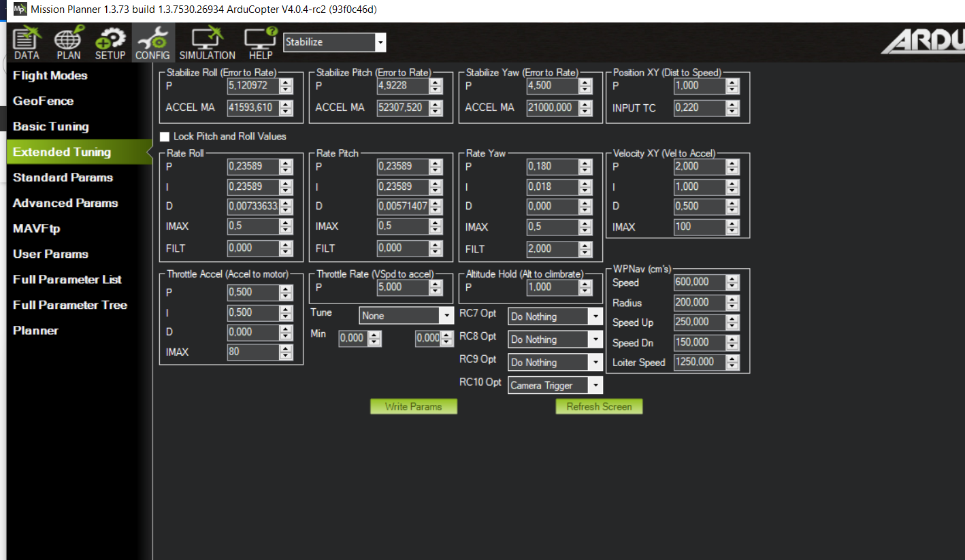Open the SIMULATION screen

coord(208,43)
